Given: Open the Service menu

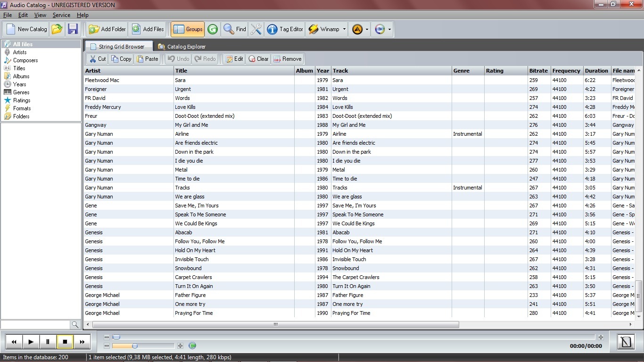Looking at the screenshot, I should click(61, 15).
